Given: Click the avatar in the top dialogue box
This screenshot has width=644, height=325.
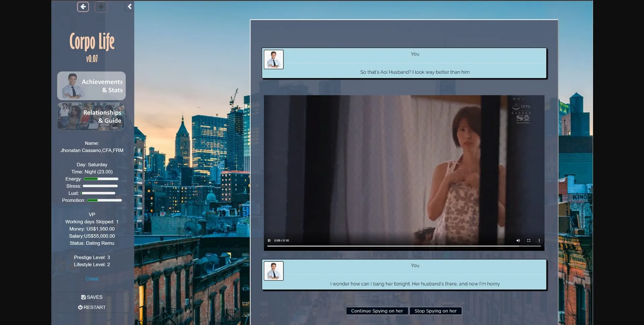Looking at the screenshot, I should pos(274,60).
